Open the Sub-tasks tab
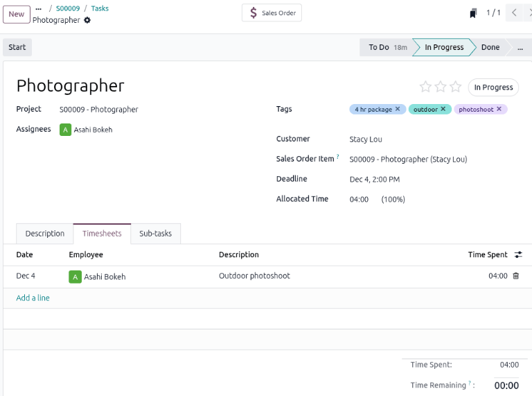Viewport: 532px width, 396px height. [x=155, y=234]
